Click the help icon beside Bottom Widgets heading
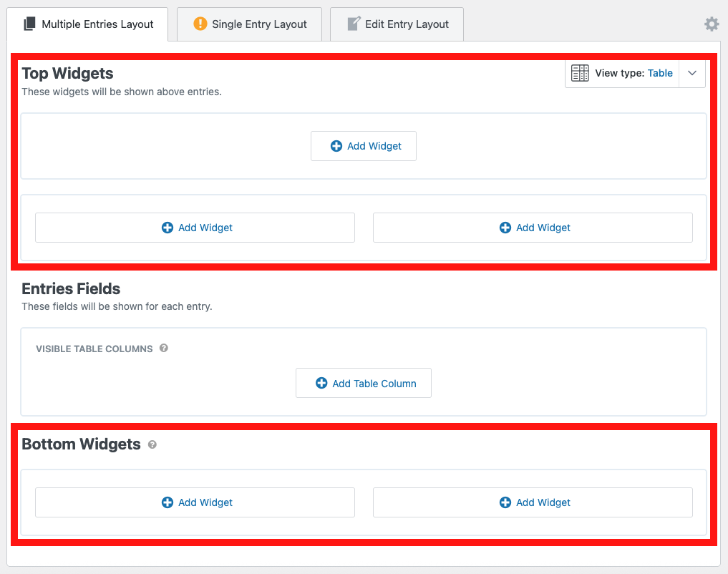This screenshot has width=728, height=574. pyautogui.click(x=151, y=444)
